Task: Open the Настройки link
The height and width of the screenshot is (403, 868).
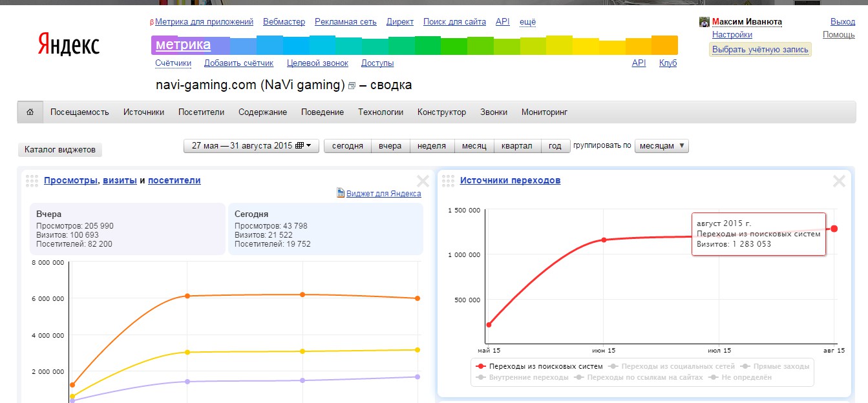Action: click(732, 35)
